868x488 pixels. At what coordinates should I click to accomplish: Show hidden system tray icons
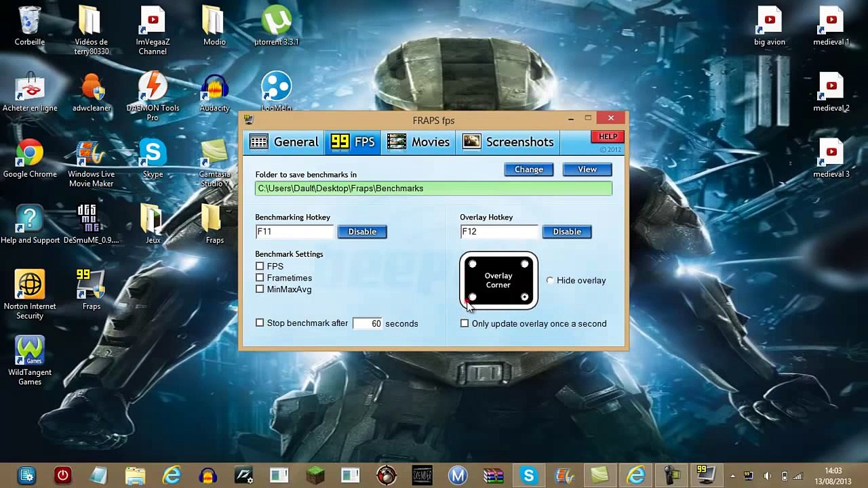[732, 476]
